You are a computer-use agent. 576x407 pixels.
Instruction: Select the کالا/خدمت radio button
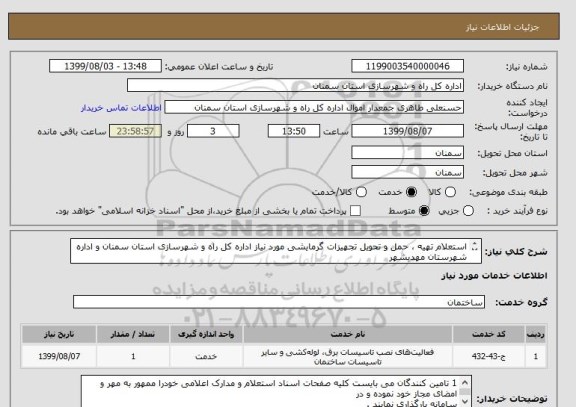pos(361,192)
